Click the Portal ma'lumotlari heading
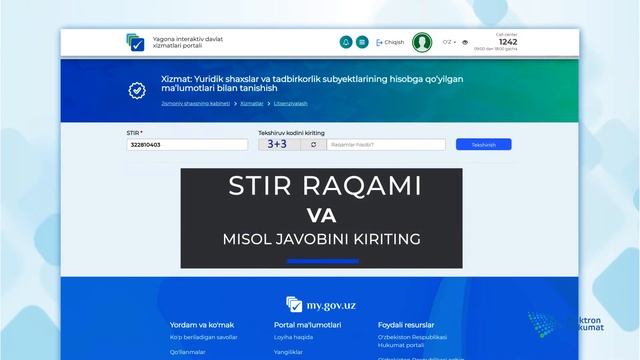Viewport: 640px width, 360px height. click(307, 325)
